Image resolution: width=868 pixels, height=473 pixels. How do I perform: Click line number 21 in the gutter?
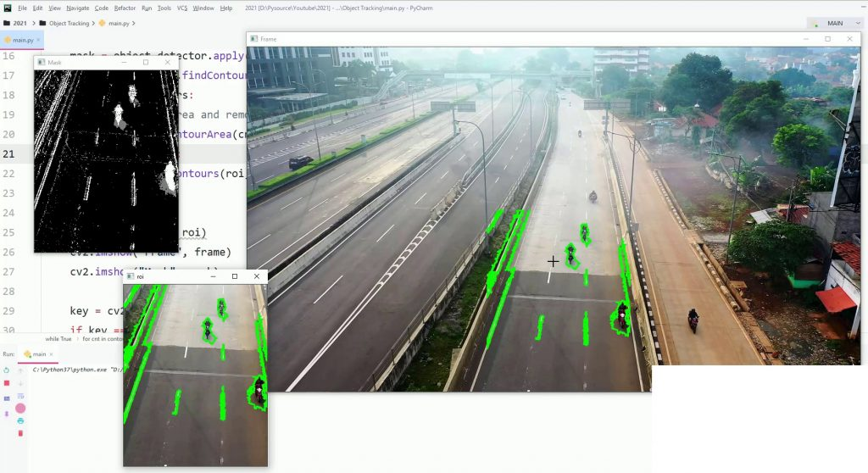coord(8,153)
